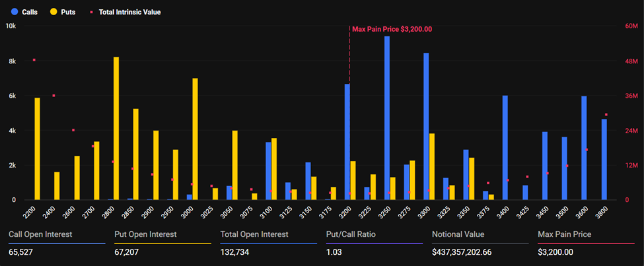Click the red Total Intrinsic Value legend marker
This screenshot has height=266, width=644.
[x=91, y=12]
